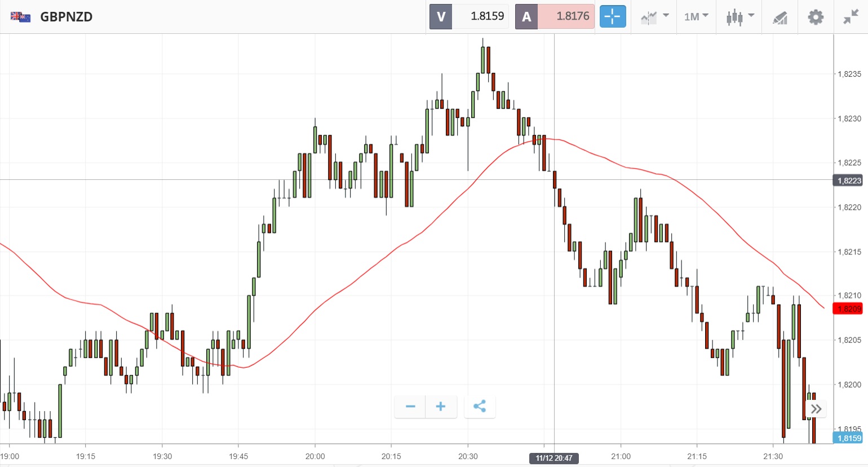
Task: Click the blue 1,8159 current price label
Action: [x=849, y=438]
